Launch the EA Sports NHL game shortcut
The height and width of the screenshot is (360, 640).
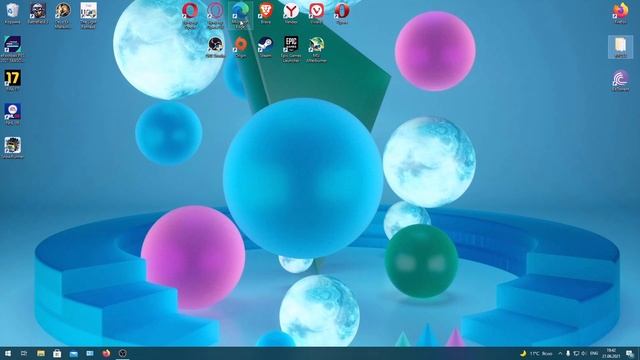(13, 114)
